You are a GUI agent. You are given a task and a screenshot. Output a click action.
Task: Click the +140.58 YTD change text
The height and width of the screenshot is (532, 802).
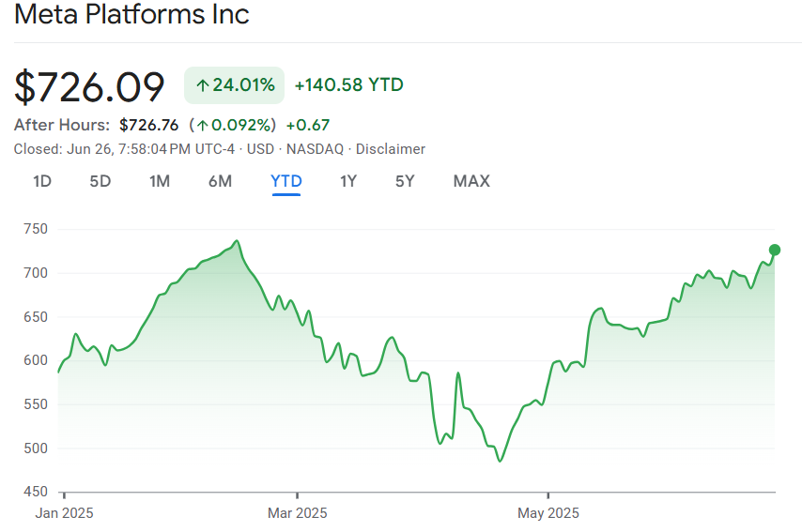pyautogui.click(x=348, y=85)
